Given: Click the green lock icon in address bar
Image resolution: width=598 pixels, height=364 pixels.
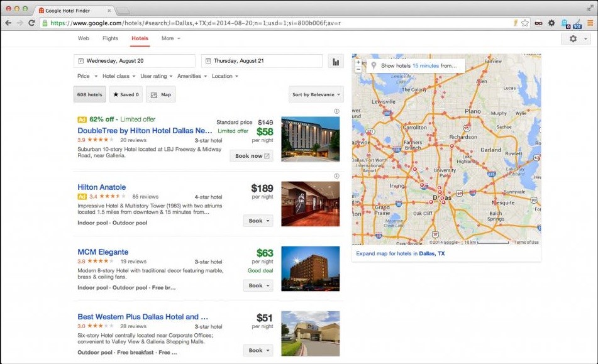Looking at the screenshot, I should (x=45, y=23).
